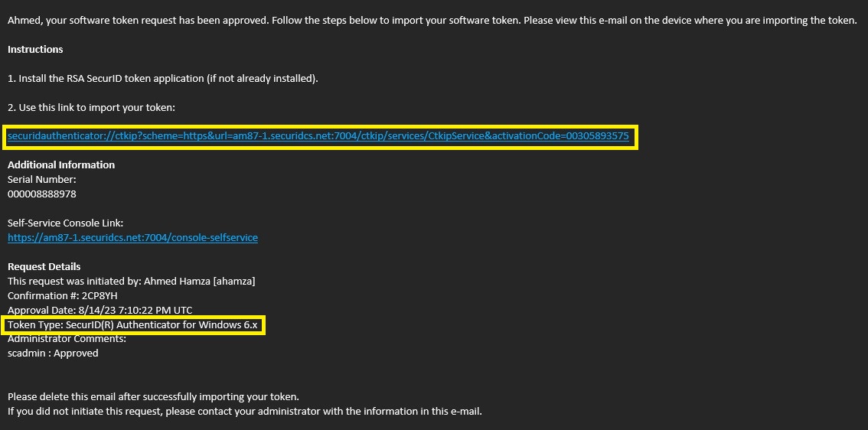The image size is (868, 430).
Task: Click step 1 Install RSA SecurID instruction
Action: (x=162, y=78)
